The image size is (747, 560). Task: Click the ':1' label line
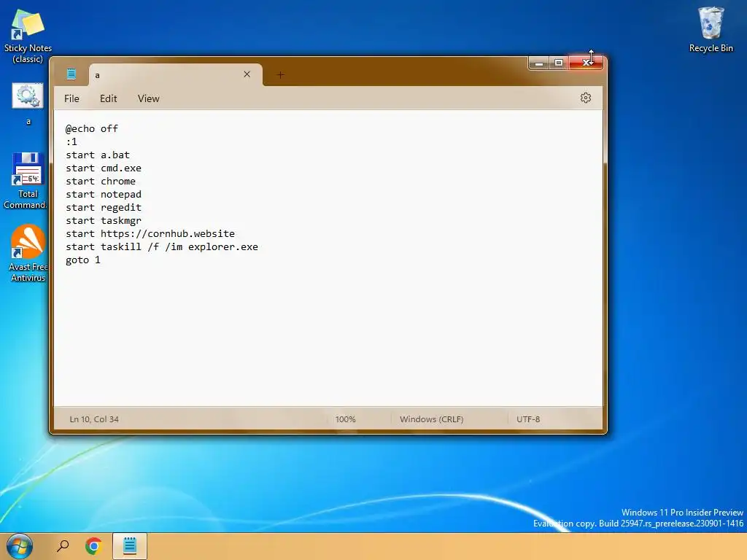click(x=71, y=142)
